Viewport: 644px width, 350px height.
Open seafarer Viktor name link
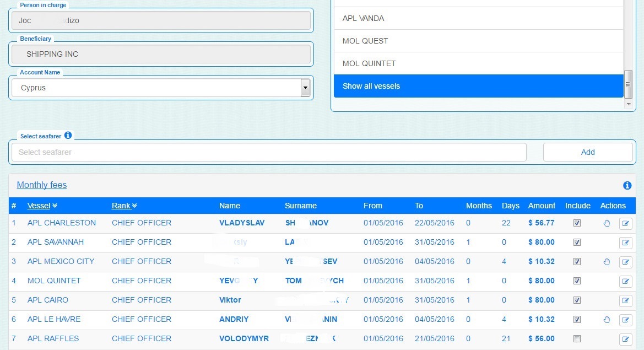pyautogui.click(x=230, y=300)
